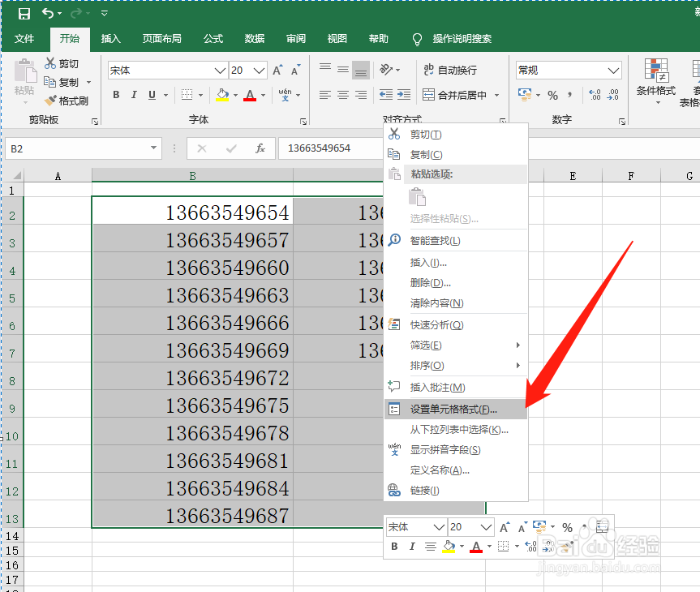This screenshot has width=700, height=592.
Task: Toggle Bold in the mini toolbar
Action: tap(394, 546)
